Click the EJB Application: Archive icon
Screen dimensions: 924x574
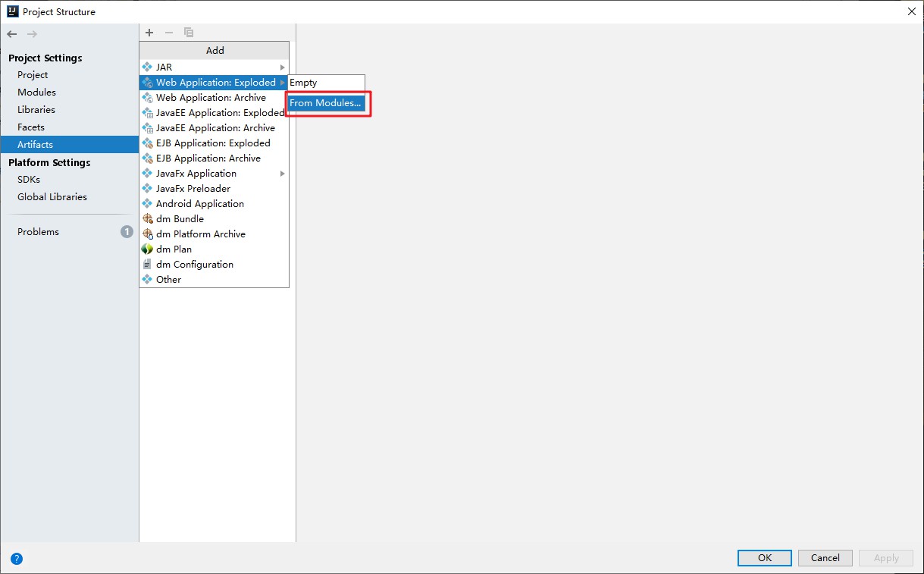click(147, 158)
